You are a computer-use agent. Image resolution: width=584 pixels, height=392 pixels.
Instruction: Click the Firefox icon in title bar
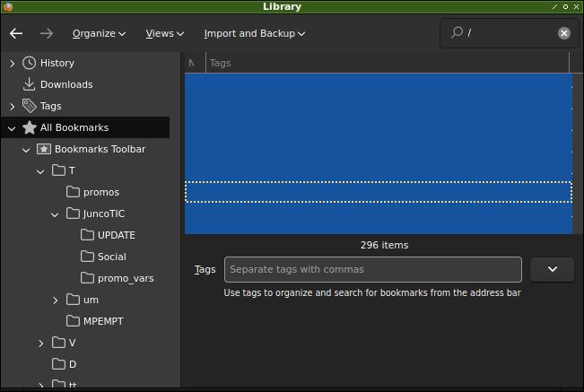point(8,6)
